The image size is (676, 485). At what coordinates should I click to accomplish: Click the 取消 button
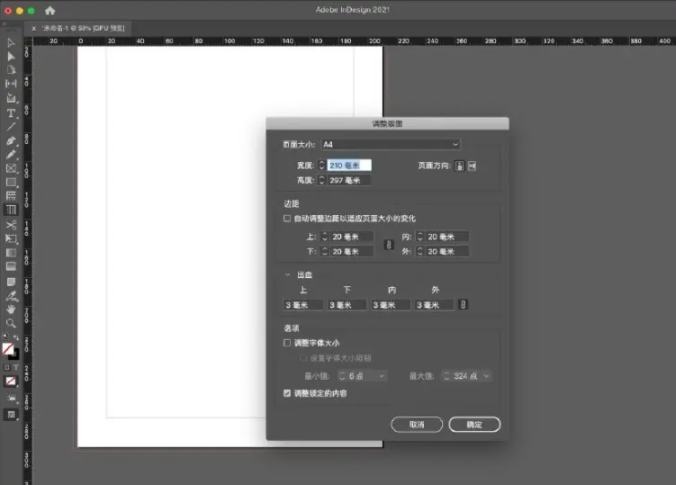416,424
